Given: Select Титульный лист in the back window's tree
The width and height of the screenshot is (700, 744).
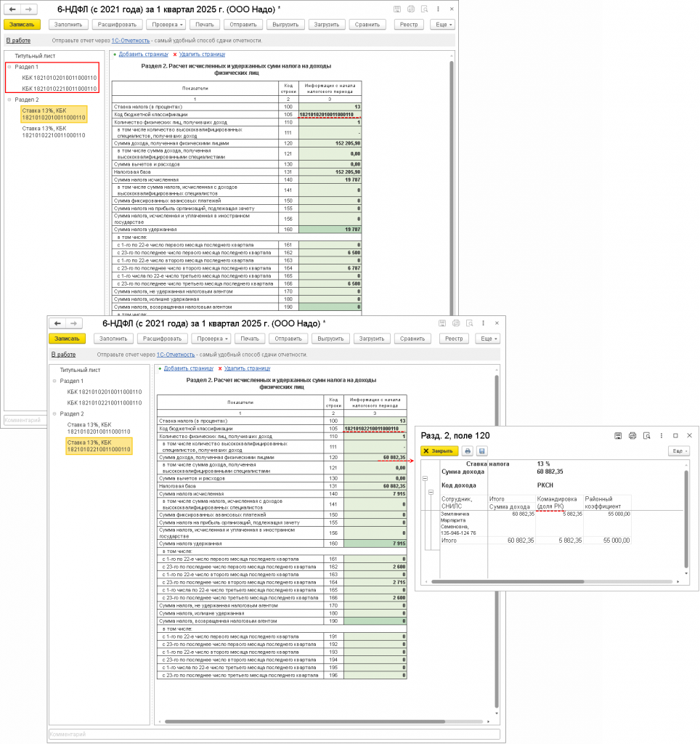Looking at the screenshot, I should click(35, 56).
